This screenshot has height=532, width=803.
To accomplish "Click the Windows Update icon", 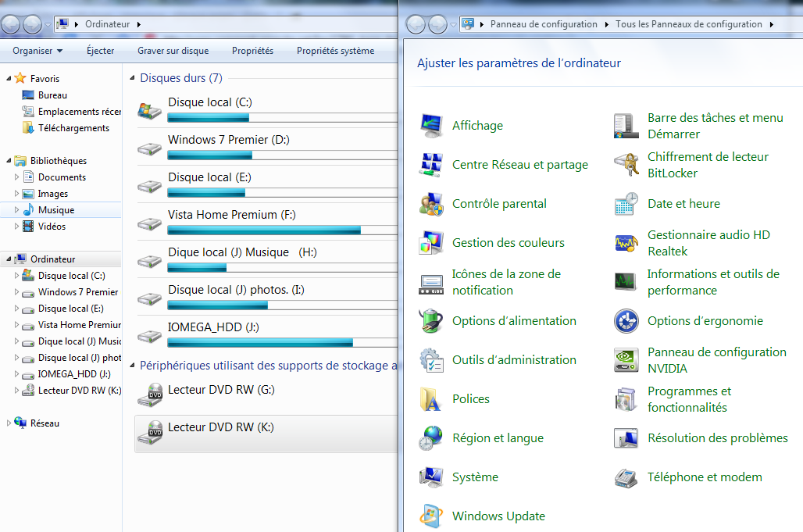I will click(x=431, y=516).
